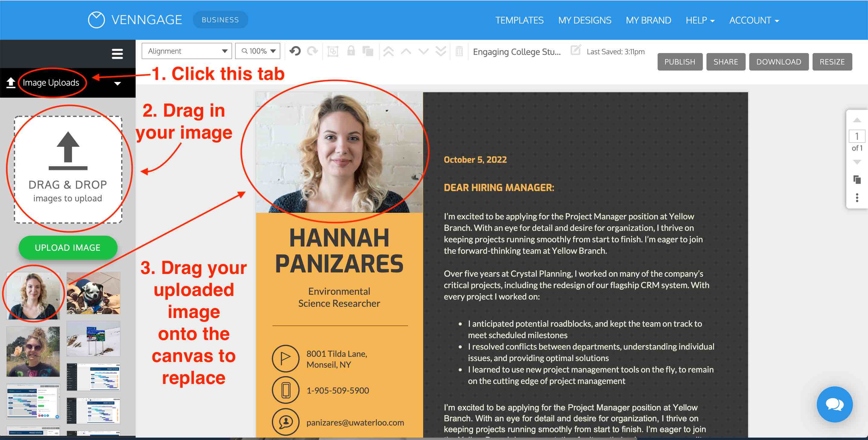Click the redo arrow icon
868x440 pixels.
313,51
